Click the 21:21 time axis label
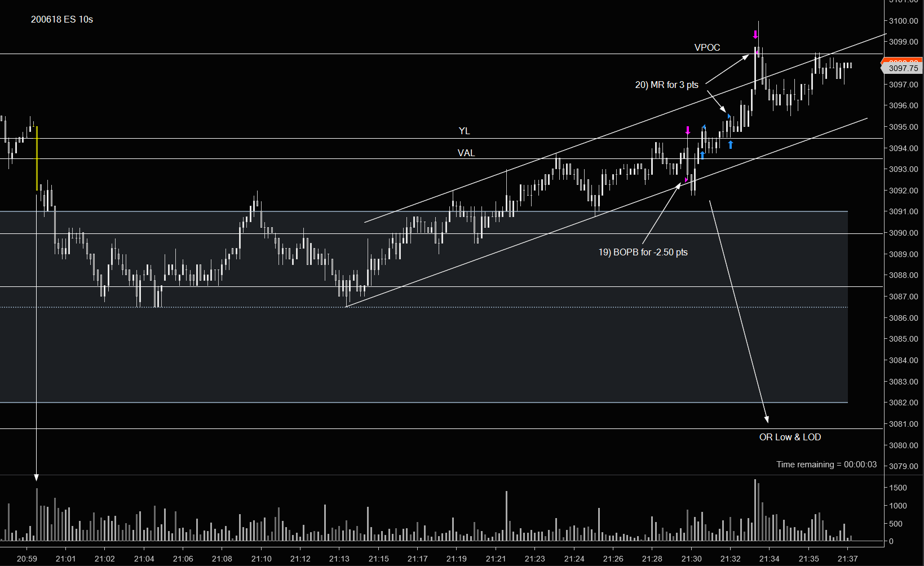 coord(496,559)
